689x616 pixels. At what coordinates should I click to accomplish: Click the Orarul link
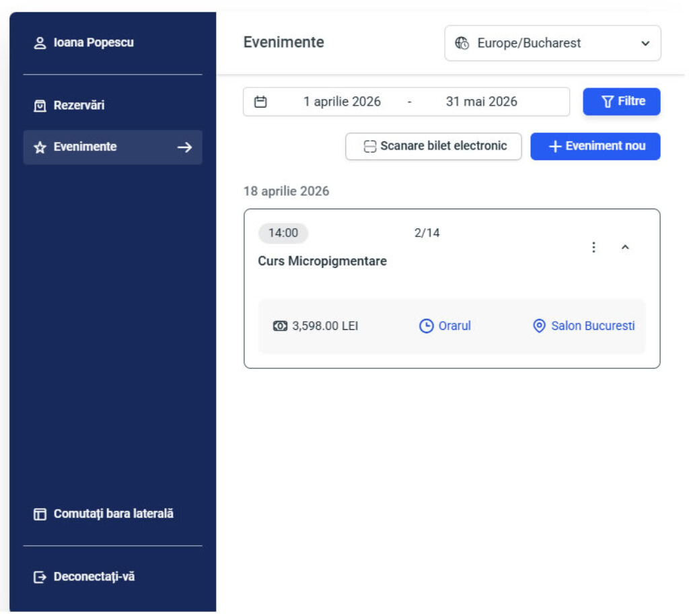click(454, 325)
